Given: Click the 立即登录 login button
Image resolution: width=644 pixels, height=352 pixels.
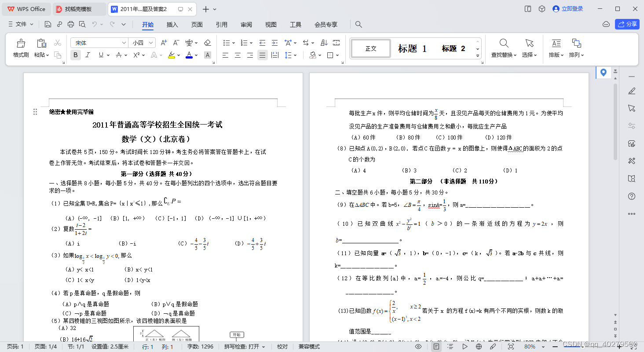Looking at the screenshot, I should pyautogui.click(x=567, y=8).
